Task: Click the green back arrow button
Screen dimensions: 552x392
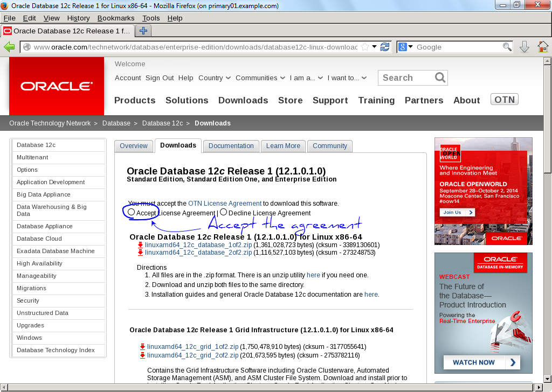Action: [x=9, y=47]
